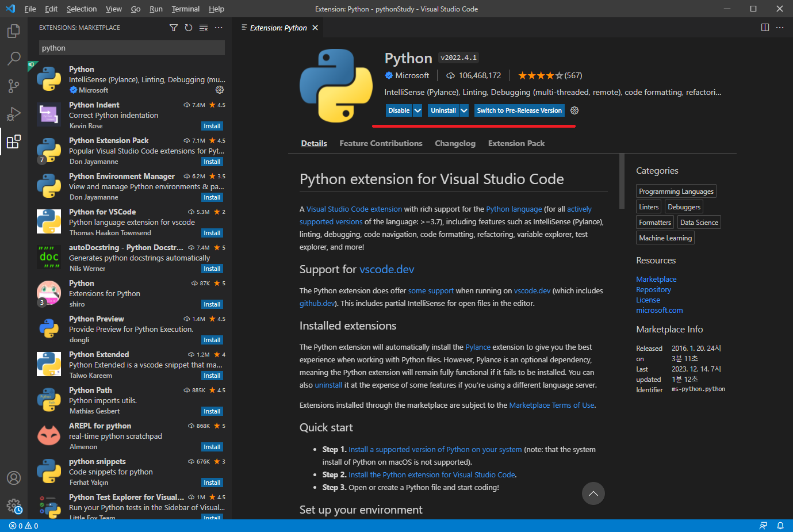
Task: Select the Extensions view icon
Action: 14,141
